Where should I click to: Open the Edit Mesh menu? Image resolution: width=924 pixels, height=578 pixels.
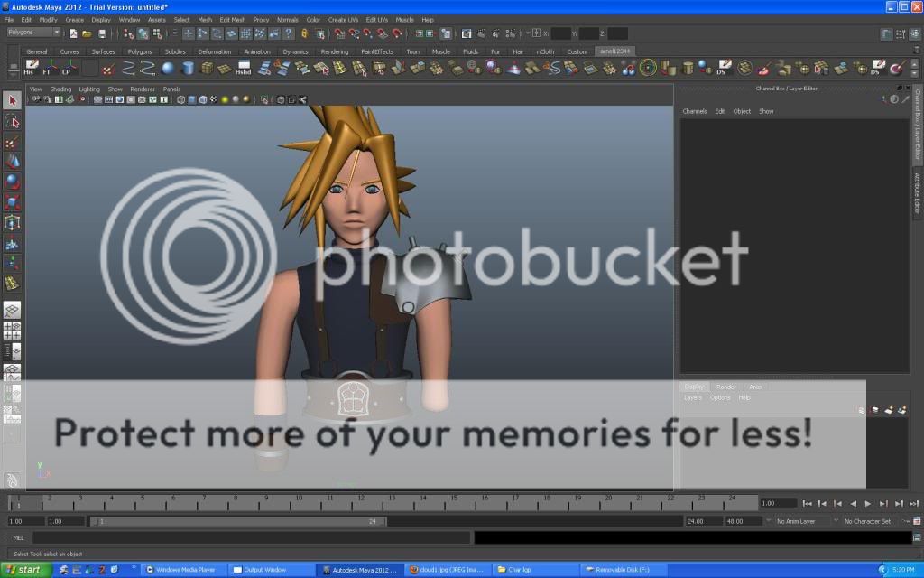tap(233, 20)
